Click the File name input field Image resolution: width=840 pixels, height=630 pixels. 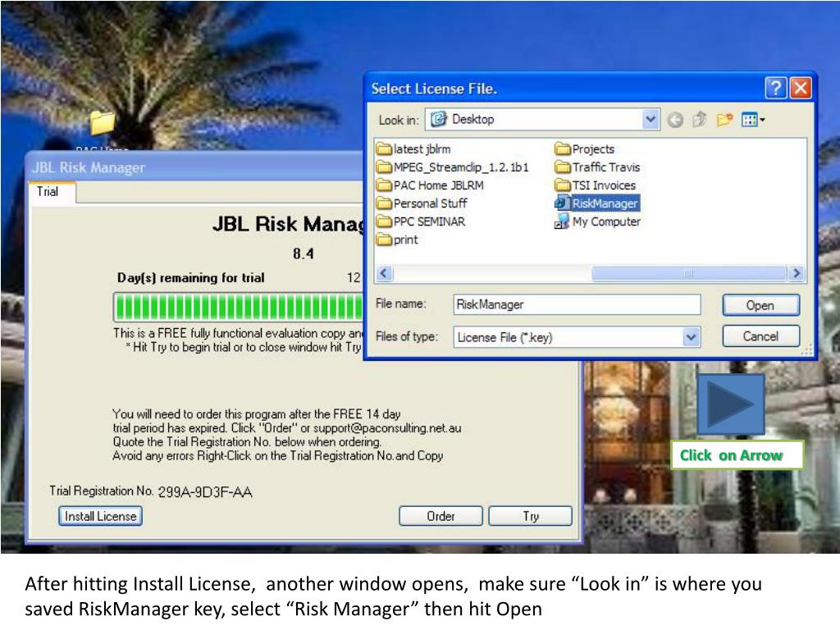pyautogui.click(x=577, y=304)
